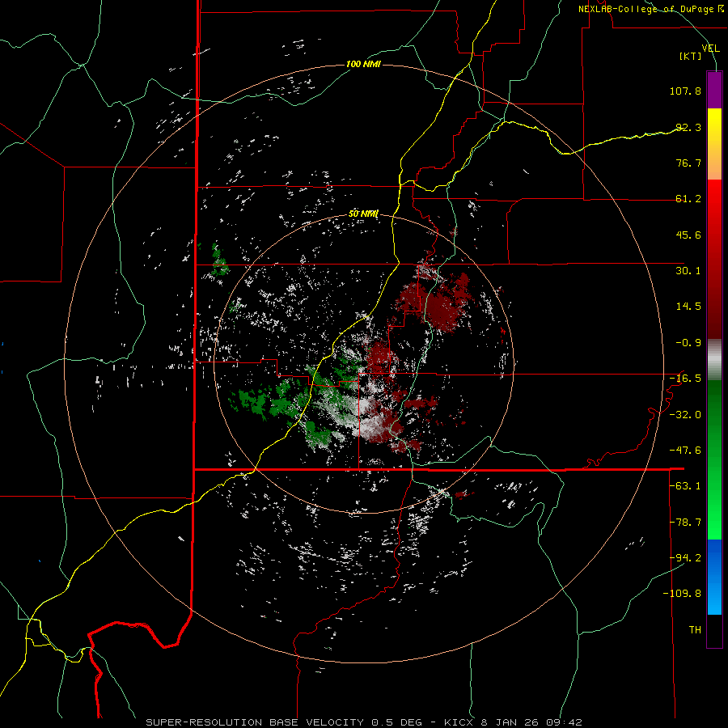Click the [KT] units label
The width and height of the screenshot is (728, 728).
[690, 56]
